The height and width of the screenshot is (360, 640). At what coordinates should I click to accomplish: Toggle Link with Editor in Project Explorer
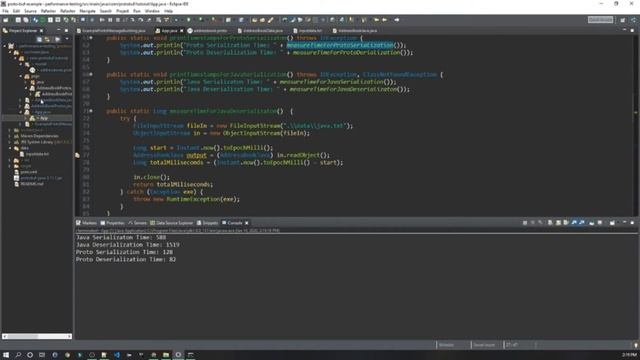tap(47, 39)
